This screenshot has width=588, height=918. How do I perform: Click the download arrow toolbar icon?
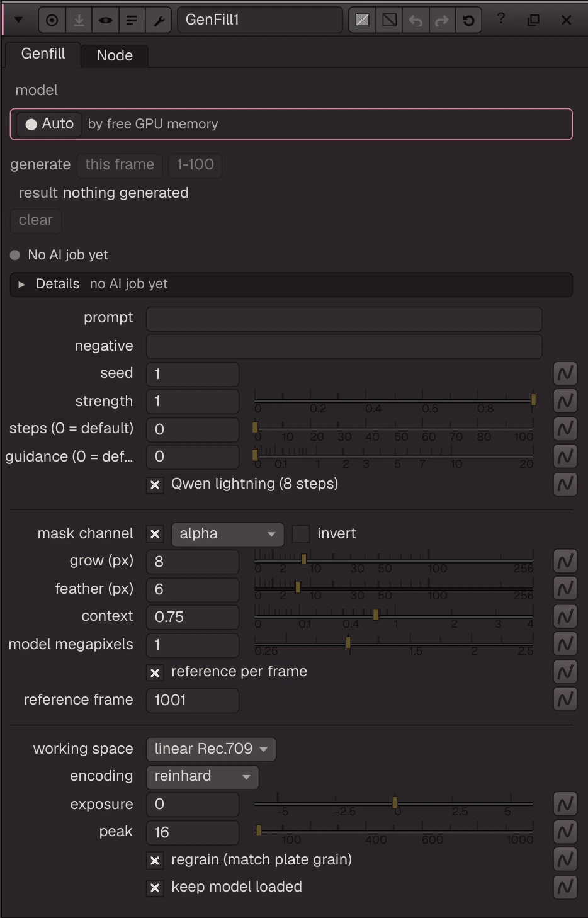click(79, 20)
